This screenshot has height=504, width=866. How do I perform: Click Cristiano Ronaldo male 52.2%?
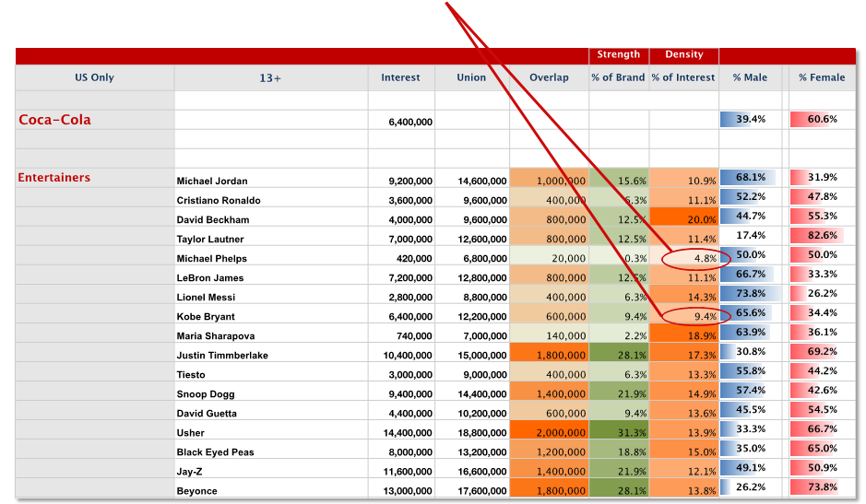coord(751,196)
